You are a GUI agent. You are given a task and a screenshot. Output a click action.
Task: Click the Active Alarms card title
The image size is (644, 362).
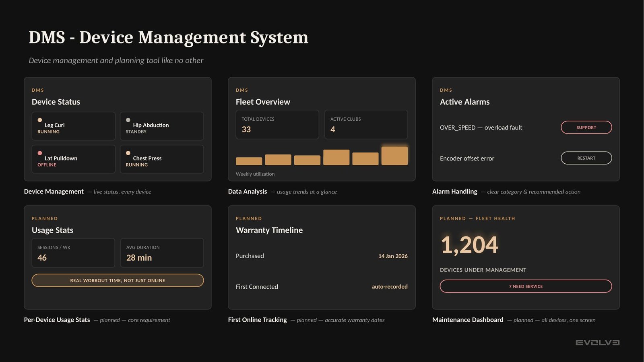point(465,102)
